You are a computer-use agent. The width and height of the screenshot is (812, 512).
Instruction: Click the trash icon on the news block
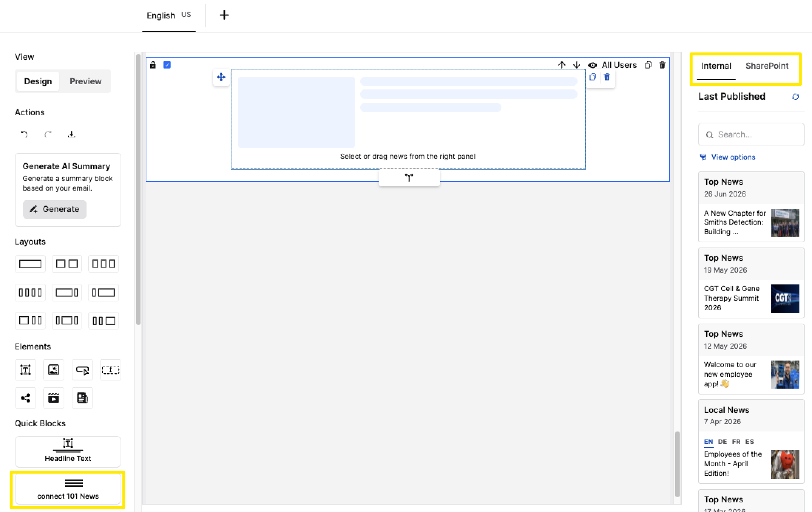tap(607, 77)
